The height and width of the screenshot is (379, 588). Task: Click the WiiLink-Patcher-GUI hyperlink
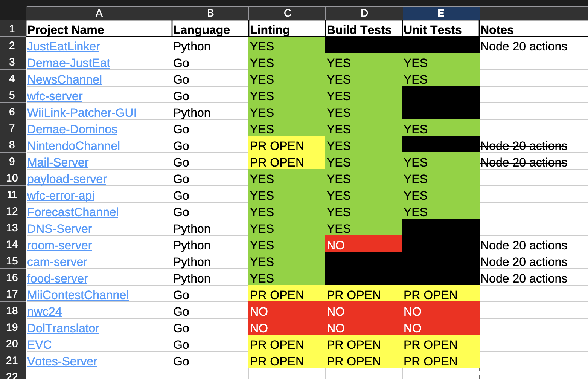pyautogui.click(x=82, y=113)
